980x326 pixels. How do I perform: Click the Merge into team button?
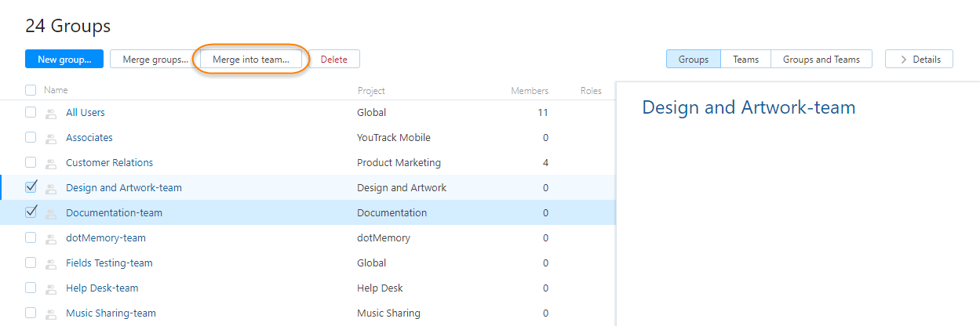251,60
